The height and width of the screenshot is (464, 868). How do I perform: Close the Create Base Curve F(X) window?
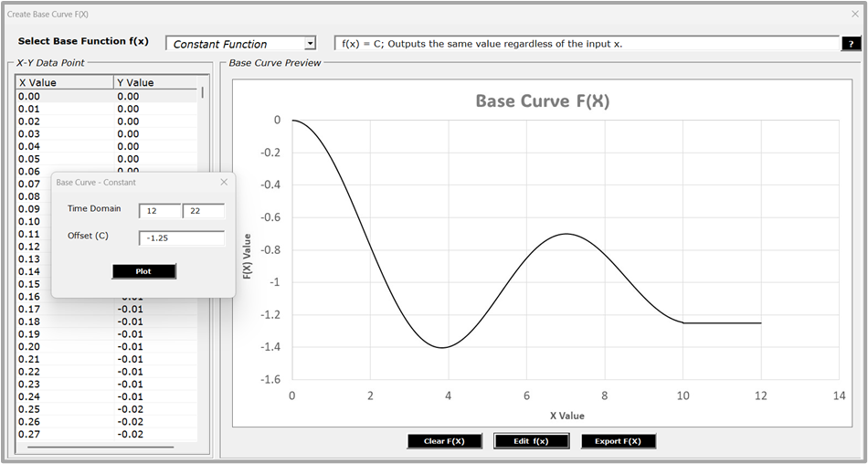tap(854, 14)
